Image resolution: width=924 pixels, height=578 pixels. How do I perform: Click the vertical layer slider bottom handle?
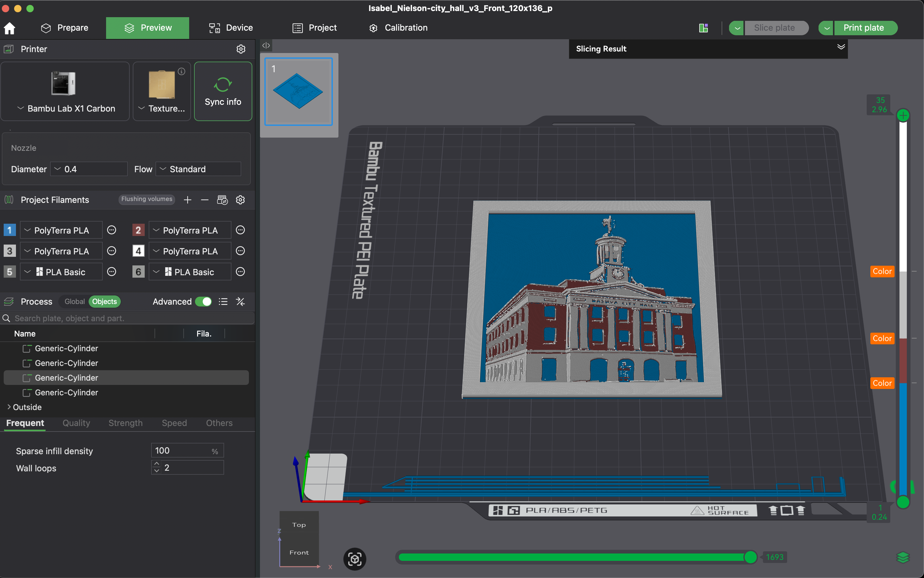[903, 502]
